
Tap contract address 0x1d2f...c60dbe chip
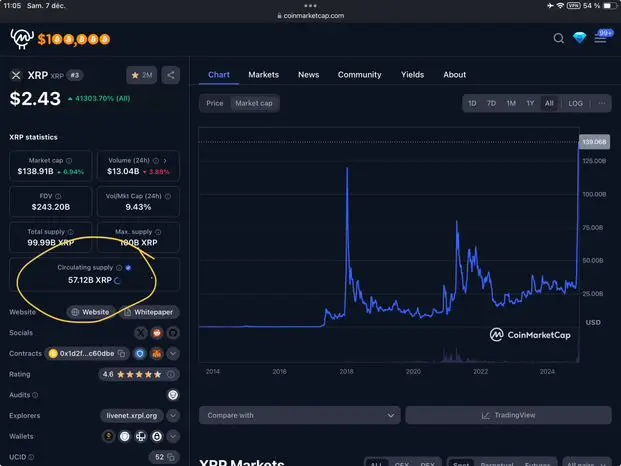[x=87, y=354]
